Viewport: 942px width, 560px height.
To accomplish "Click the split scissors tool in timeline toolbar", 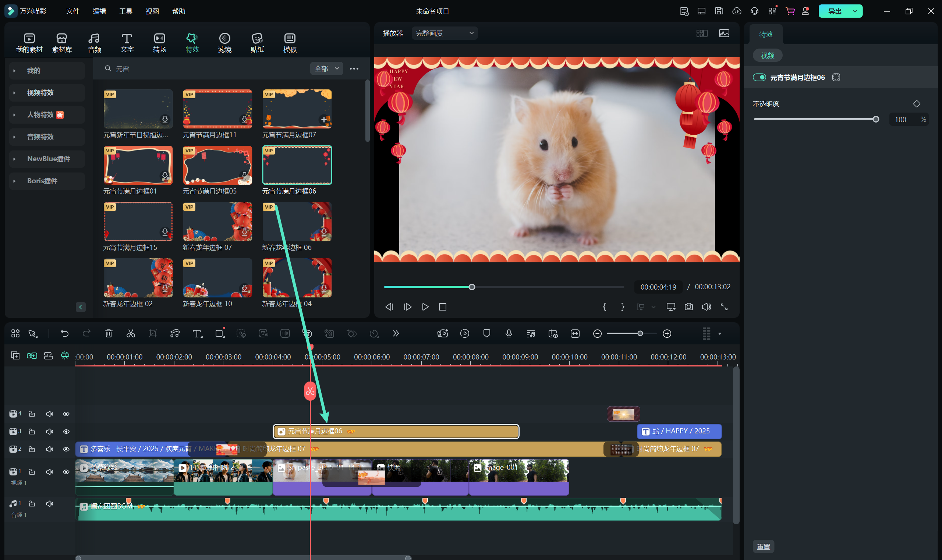I will coord(131,334).
